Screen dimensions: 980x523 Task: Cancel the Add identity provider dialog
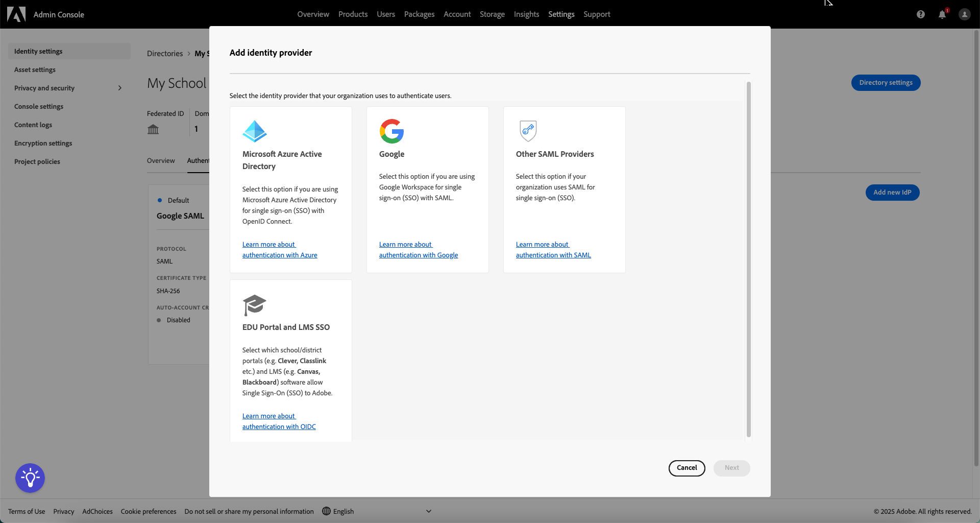[x=687, y=468]
